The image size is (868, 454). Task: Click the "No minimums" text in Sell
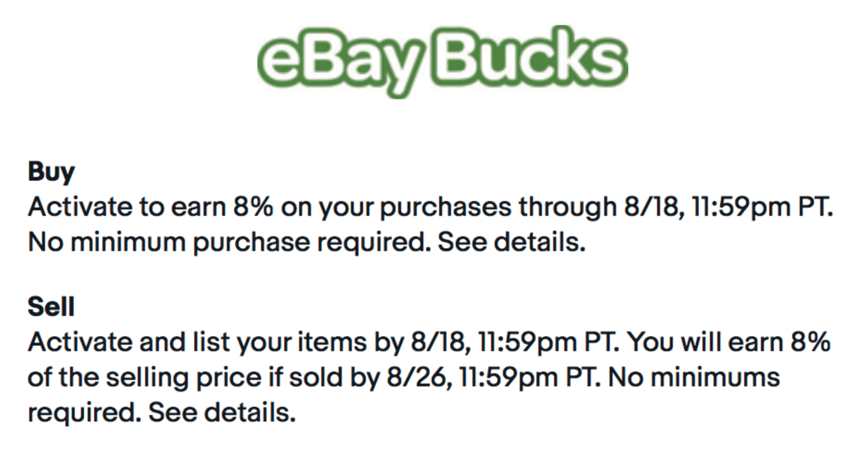[x=694, y=377]
